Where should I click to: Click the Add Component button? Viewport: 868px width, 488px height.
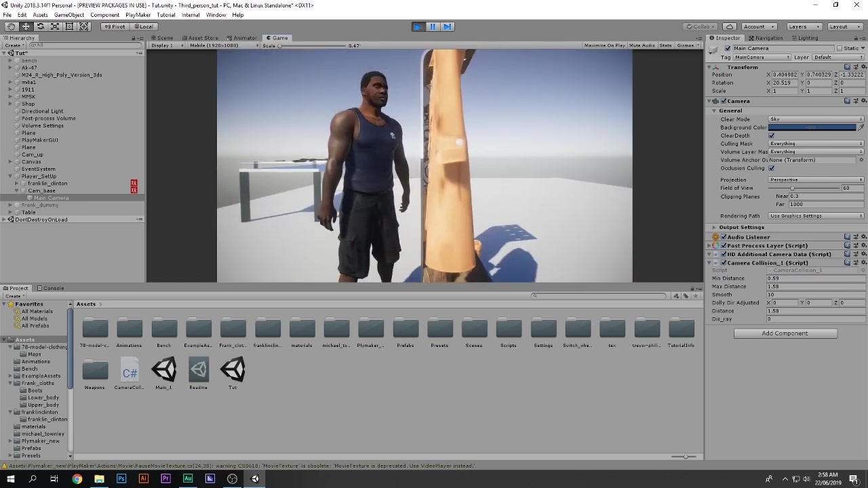(785, 333)
